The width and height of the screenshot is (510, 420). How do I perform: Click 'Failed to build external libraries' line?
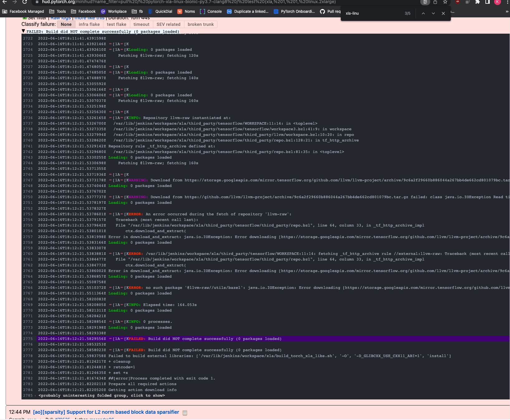[279, 356]
